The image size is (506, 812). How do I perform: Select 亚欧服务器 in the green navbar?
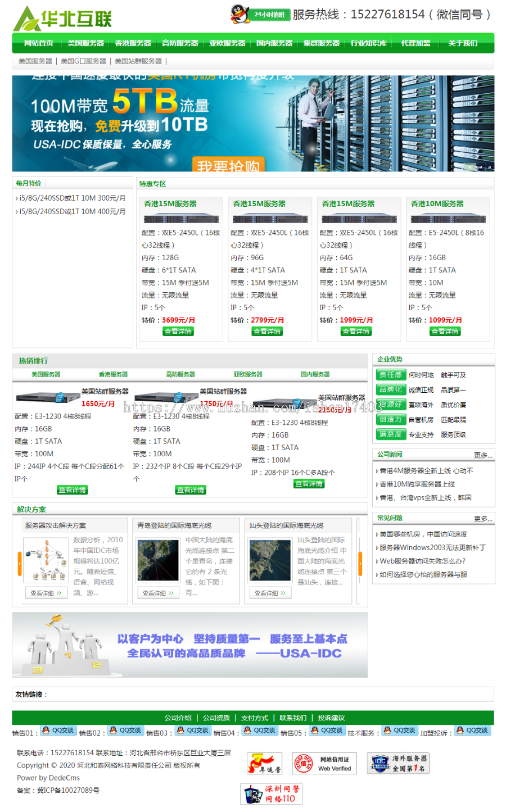tap(227, 43)
